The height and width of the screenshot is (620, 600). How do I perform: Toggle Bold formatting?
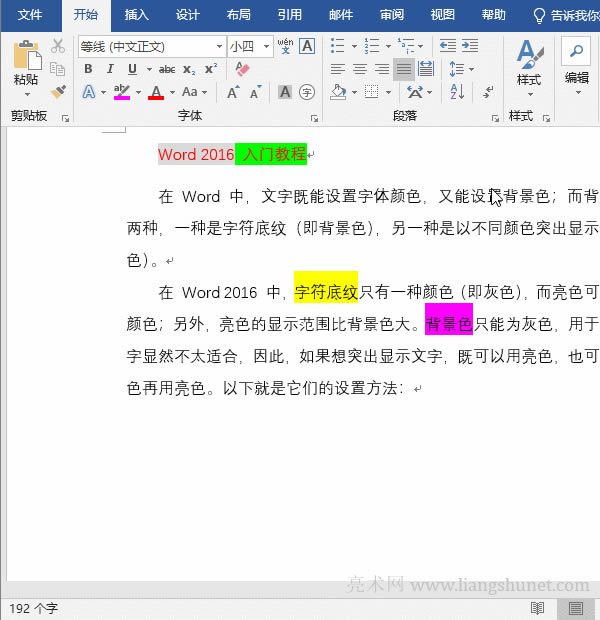pyautogui.click(x=88, y=69)
